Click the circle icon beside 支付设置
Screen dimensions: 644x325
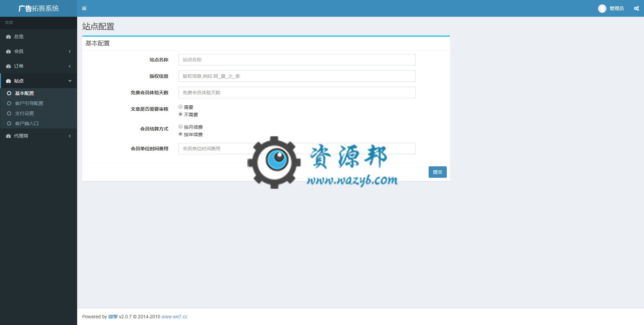tap(9, 113)
